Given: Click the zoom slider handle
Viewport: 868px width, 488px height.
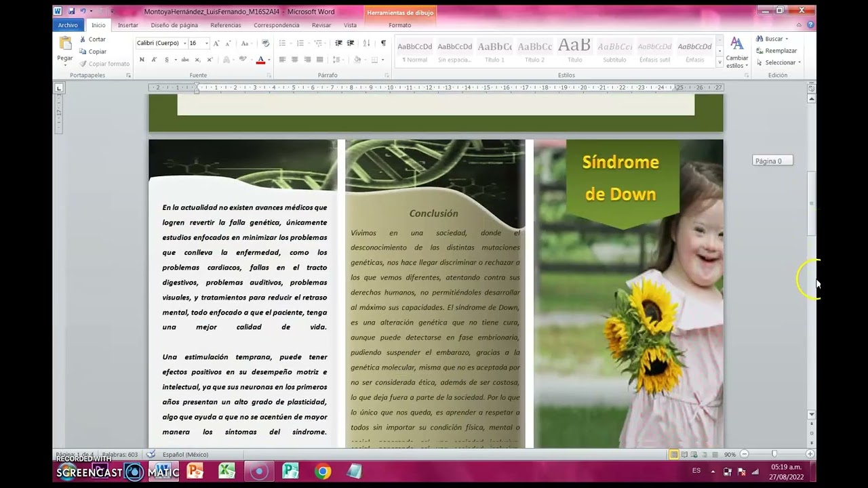Looking at the screenshot, I should (774, 454).
